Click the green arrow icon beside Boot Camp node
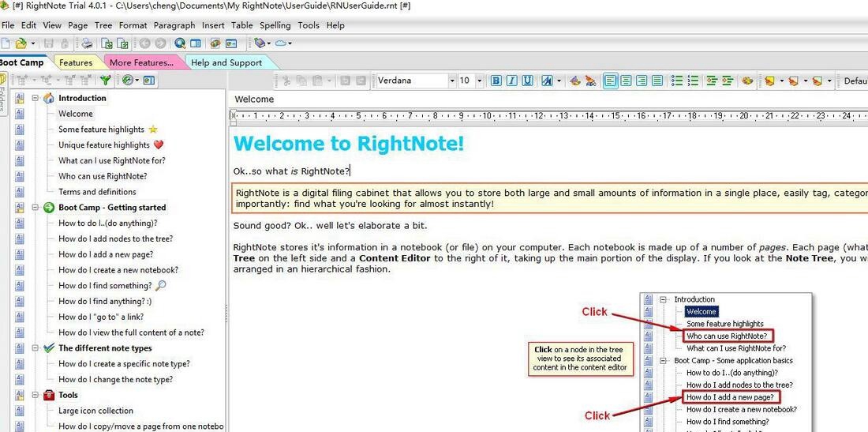Image resolution: width=868 pixels, height=432 pixels. tap(49, 207)
